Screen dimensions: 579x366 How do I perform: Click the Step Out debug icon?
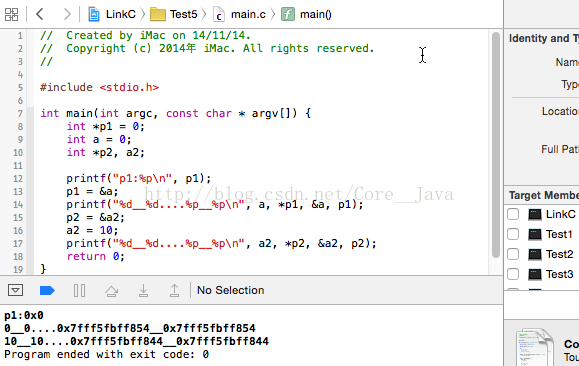coord(174,291)
